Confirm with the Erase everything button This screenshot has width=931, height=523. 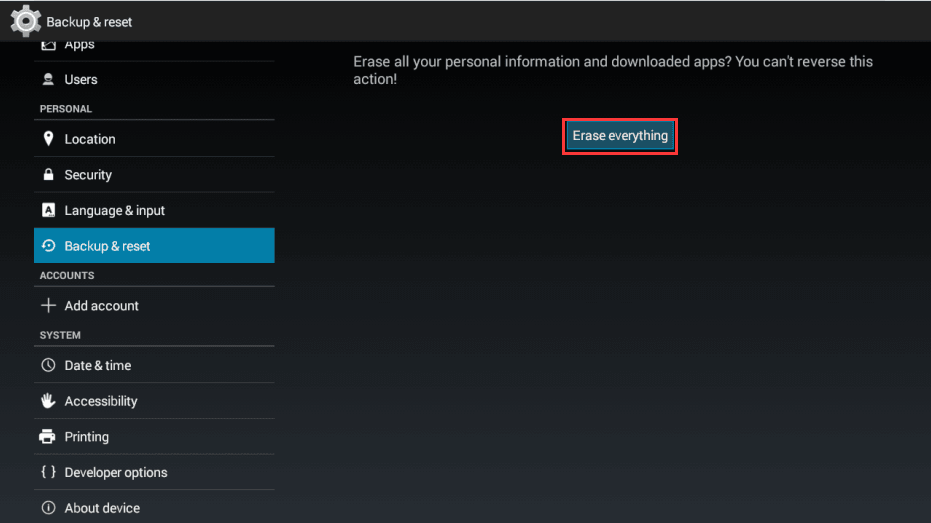point(620,136)
